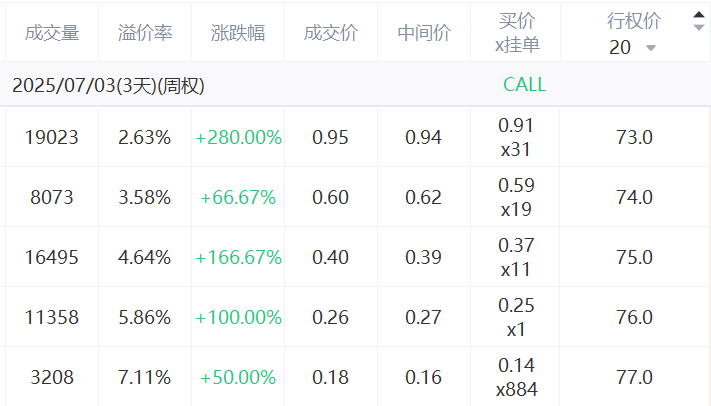
Task: Click volume value 16495
Action: coord(52,257)
